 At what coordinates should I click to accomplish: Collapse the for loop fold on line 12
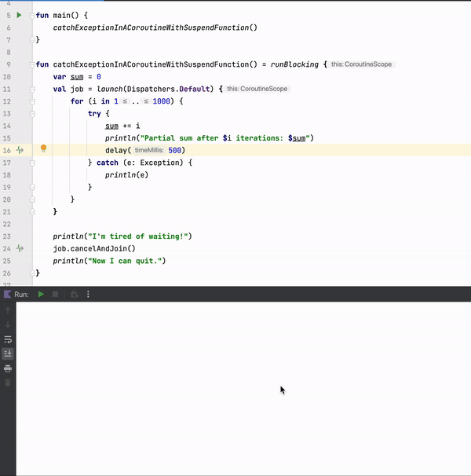(x=31, y=101)
